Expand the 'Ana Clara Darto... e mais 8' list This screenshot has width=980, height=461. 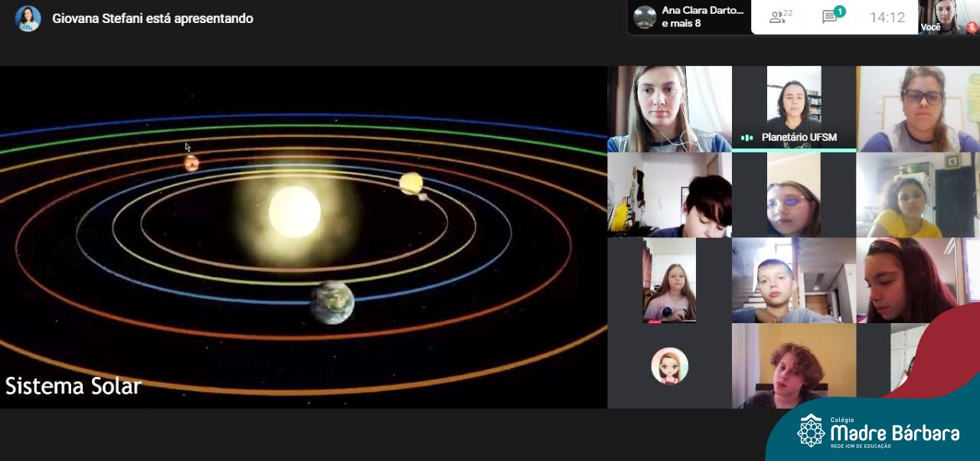(702, 17)
